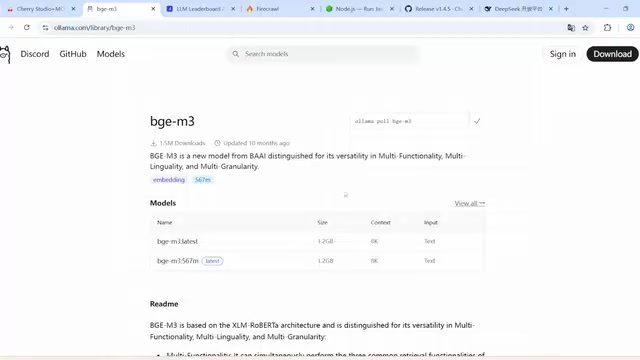The image size is (640, 360).
Task: Close the Firecrawl tab
Action: [x=312, y=9]
